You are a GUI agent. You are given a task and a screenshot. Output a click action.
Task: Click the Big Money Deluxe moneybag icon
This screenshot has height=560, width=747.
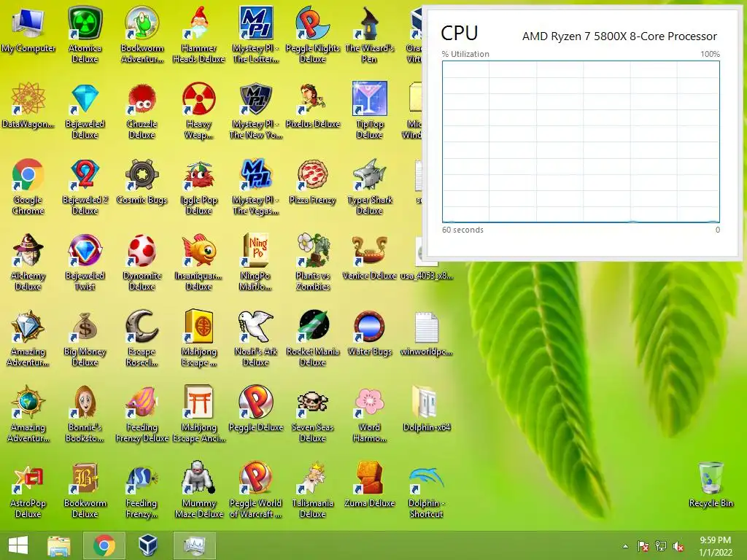pos(85,327)
